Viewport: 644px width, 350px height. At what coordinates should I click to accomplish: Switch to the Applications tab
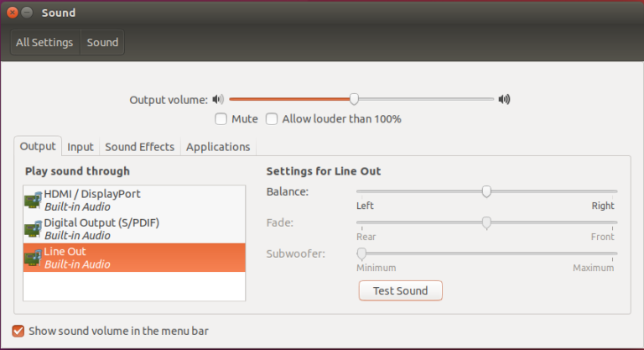point(218,147)
